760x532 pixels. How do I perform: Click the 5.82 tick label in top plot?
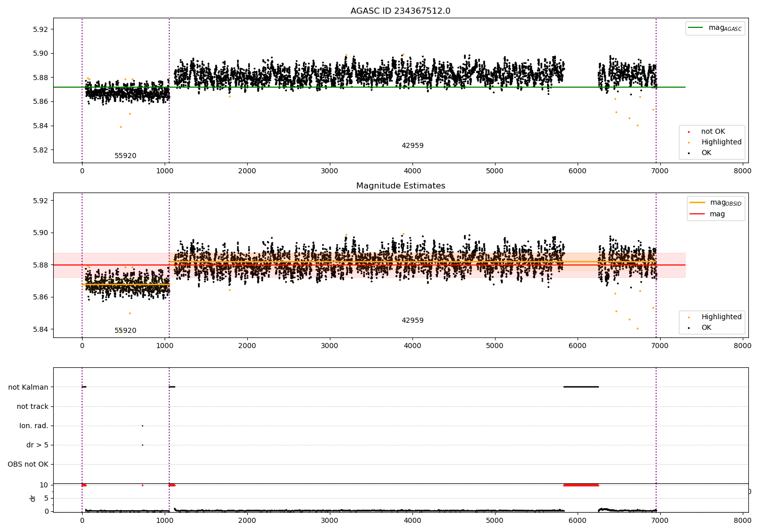[x=40, y=150]
